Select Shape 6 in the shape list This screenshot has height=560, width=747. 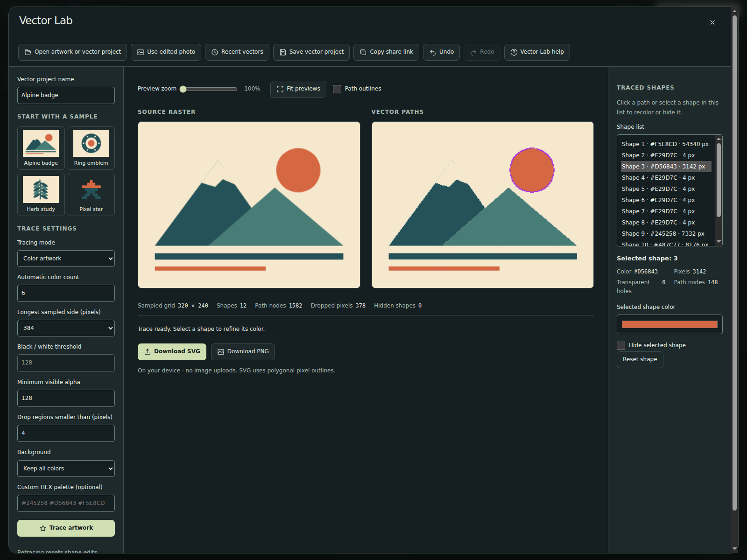[666, 200]
